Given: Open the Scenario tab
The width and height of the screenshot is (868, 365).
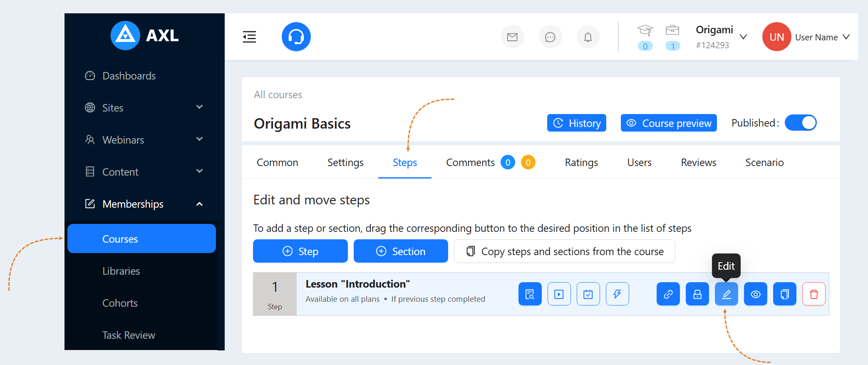Looking at the screenshot, I should [764, 162].
